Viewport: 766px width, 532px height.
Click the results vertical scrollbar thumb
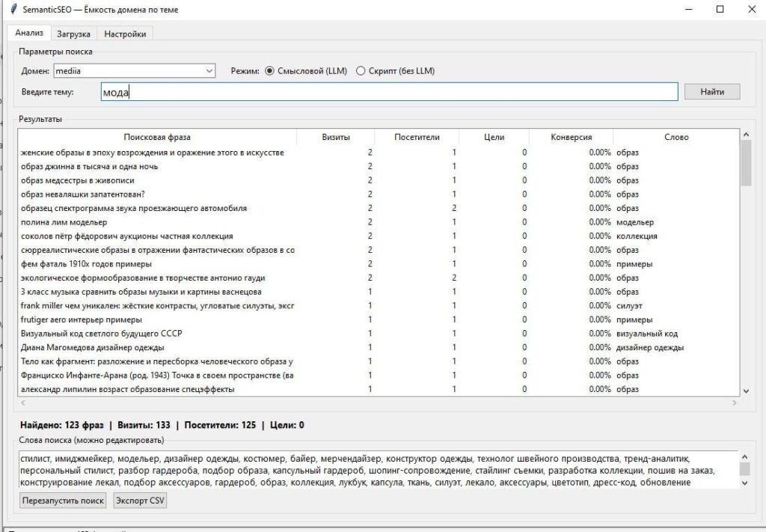coord(746,163)
